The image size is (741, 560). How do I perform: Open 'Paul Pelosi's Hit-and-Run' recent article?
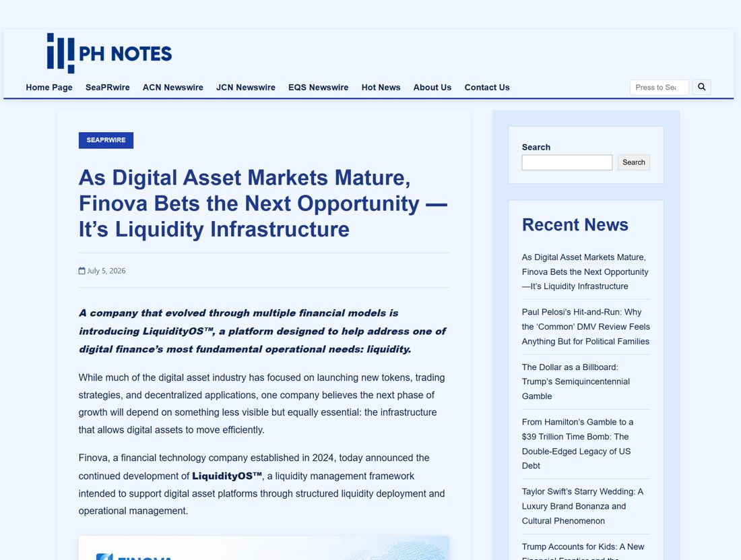[x=585, y=327]
